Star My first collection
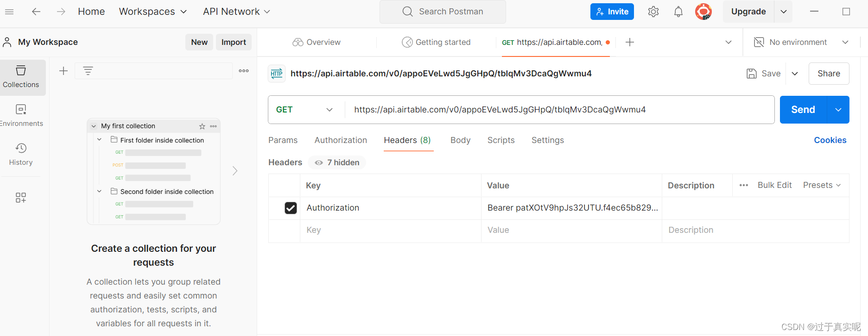 click(202, 126)
